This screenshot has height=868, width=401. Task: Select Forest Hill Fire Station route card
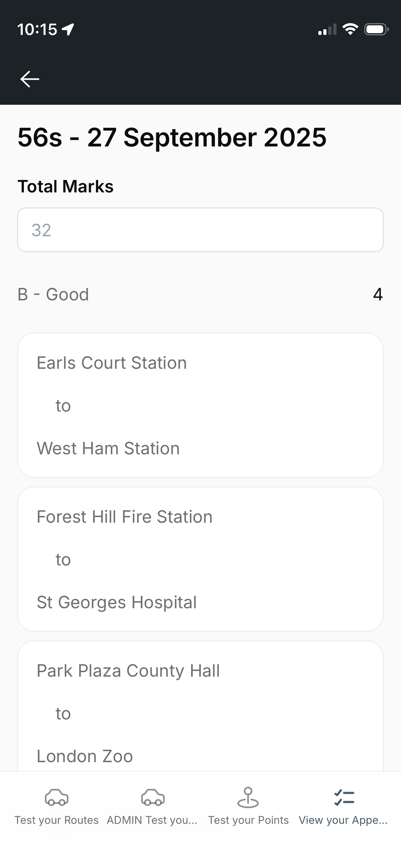point(200,559)
